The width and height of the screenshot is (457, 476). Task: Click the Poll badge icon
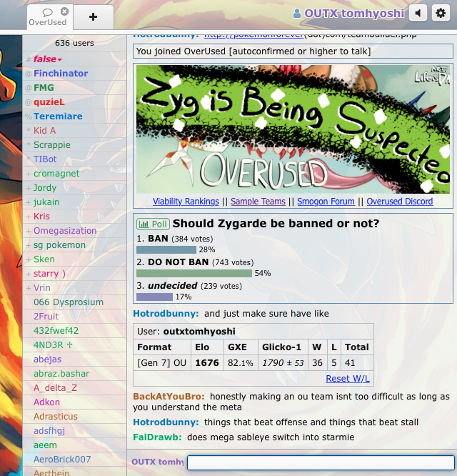tap(153, 224)
